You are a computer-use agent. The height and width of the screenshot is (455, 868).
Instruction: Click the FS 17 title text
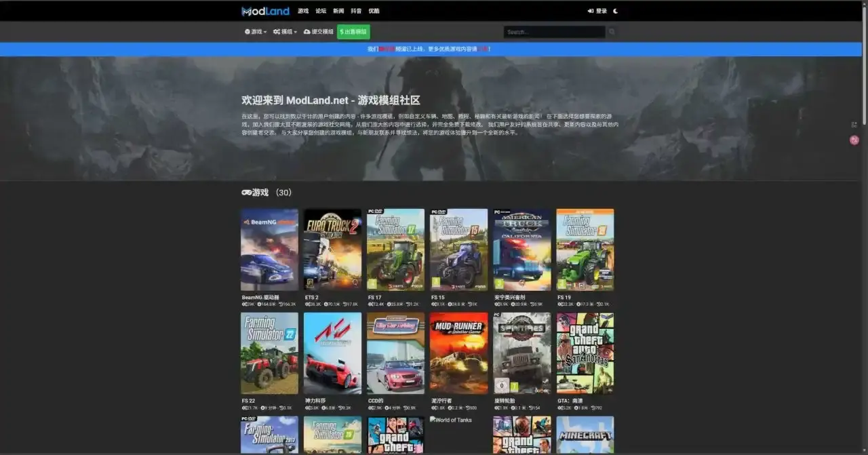[375, 297]
